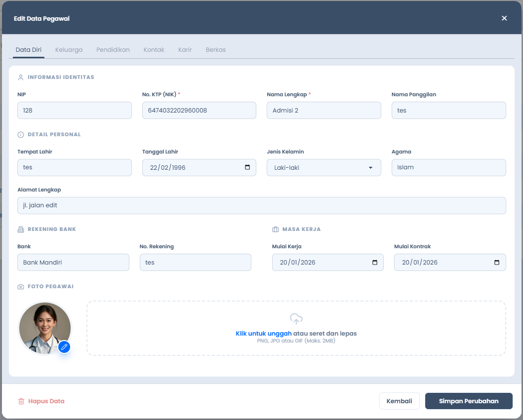Click the Tanggal Lahir date value
The image size is (523, 420).
[168, 168]
